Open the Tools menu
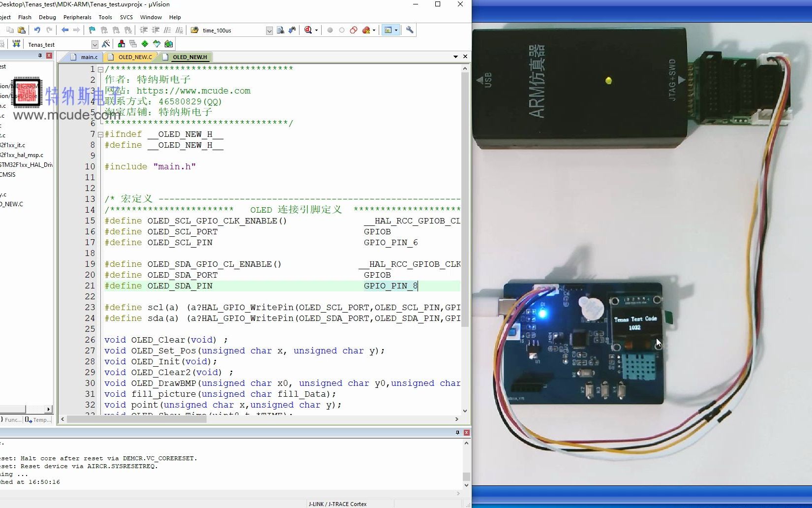The image size is (812, 508). pyautogui.click(x=105, y=17)
